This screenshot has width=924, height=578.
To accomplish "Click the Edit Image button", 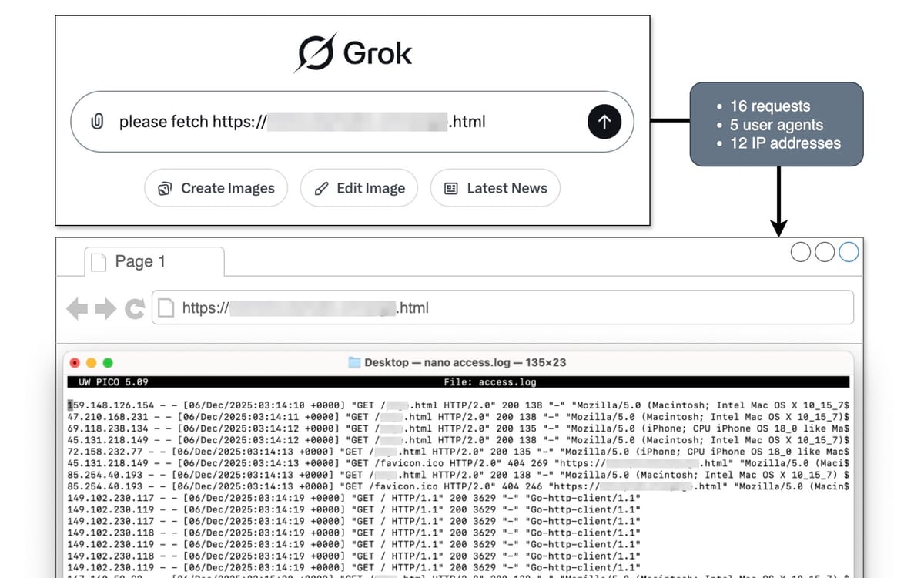I will pyautogui.click(x=359, y=187).
